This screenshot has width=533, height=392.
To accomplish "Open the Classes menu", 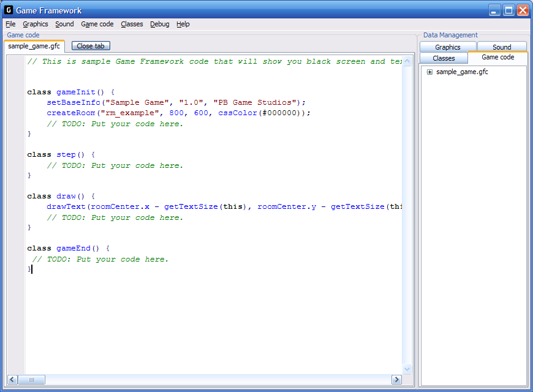I will (x=132, y=24).
